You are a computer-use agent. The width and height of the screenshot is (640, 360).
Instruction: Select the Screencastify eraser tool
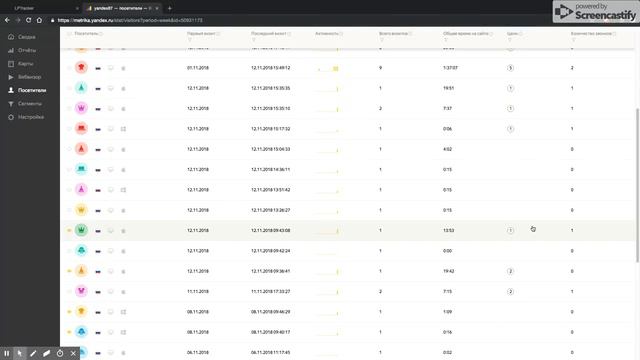point(47,353)
